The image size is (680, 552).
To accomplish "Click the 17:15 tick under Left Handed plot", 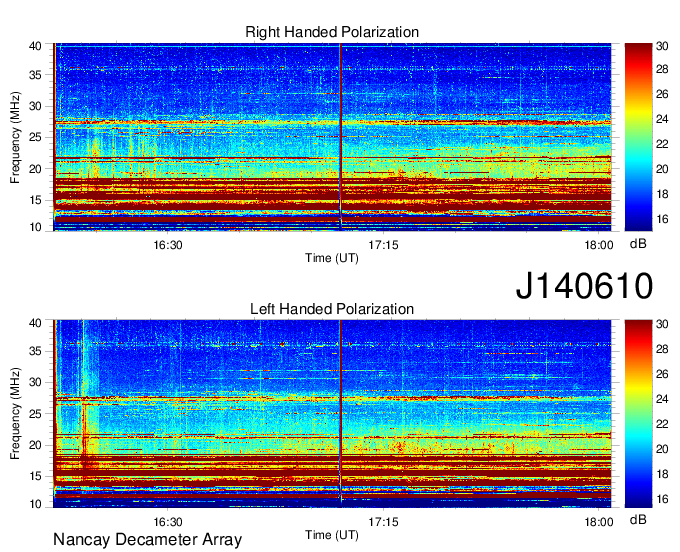I will click(x=383, y=522).
